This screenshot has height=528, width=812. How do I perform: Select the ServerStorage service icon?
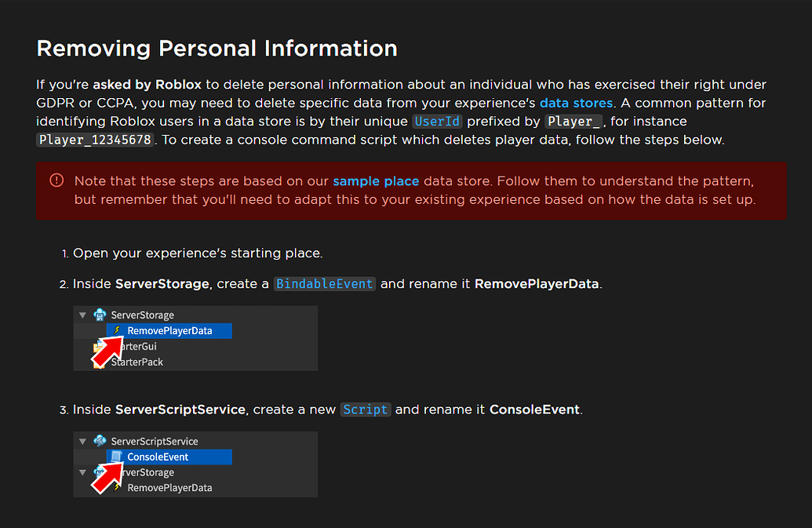(x=99, y=315)
